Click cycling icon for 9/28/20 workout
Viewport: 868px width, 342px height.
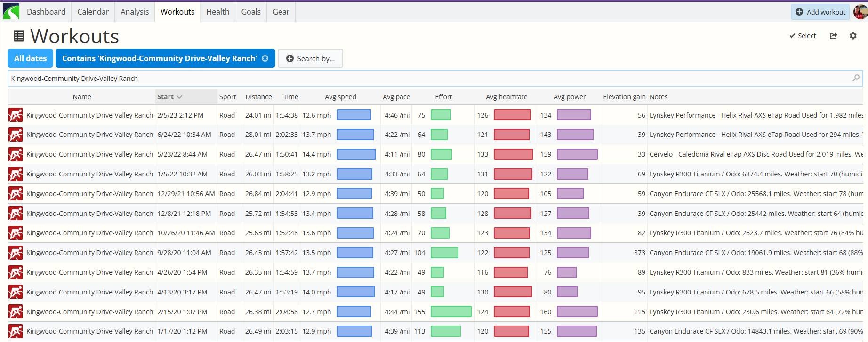pyautogui.click(x=16, y=253)
